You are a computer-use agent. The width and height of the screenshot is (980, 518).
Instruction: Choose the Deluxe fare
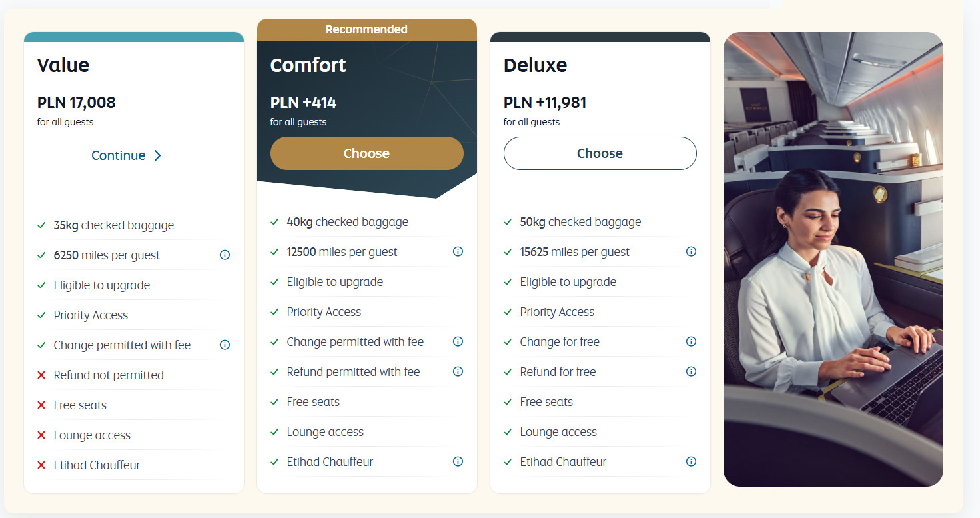(x=600, y=153)
